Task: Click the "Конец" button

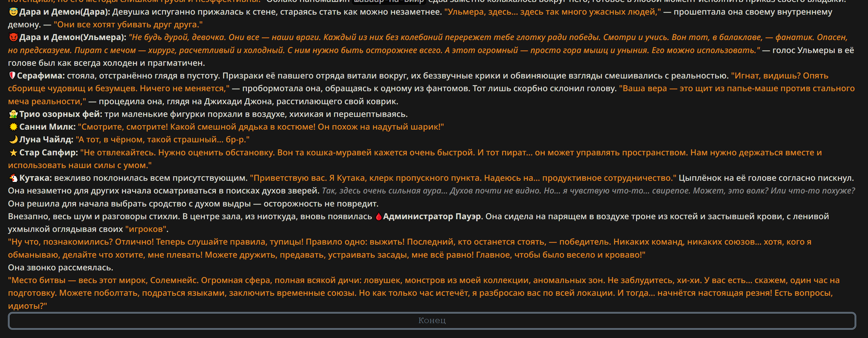Action: coord(432,321)
